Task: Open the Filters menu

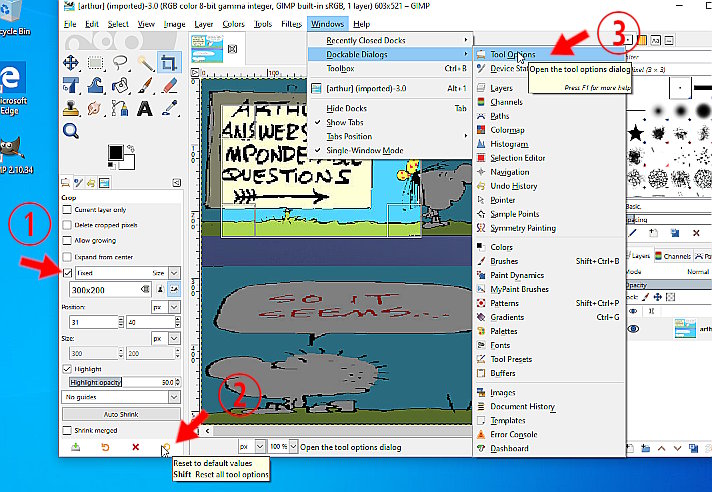Action: [291, 24]
